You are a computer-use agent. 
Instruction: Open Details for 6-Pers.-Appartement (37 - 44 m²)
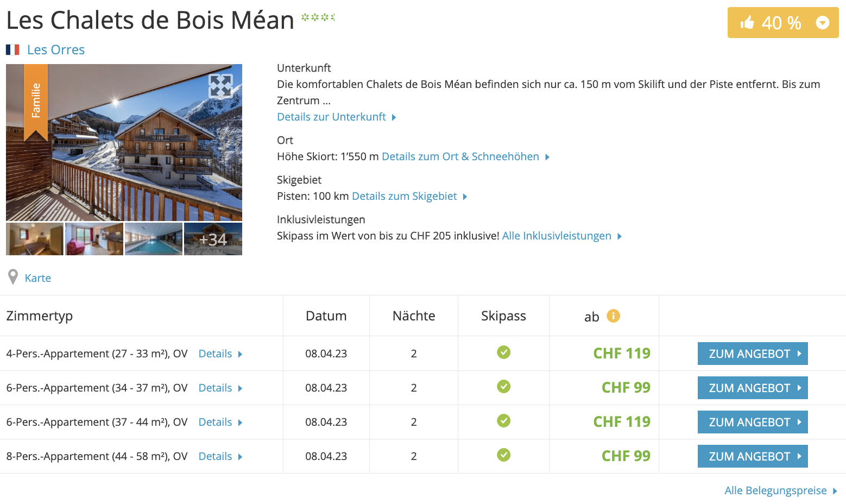220,422
